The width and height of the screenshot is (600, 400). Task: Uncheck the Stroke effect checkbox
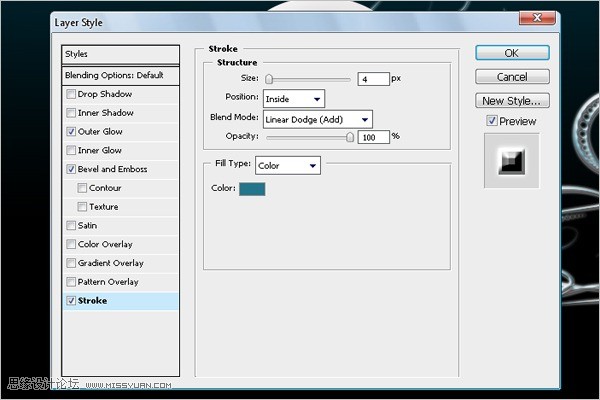[71, 301]
